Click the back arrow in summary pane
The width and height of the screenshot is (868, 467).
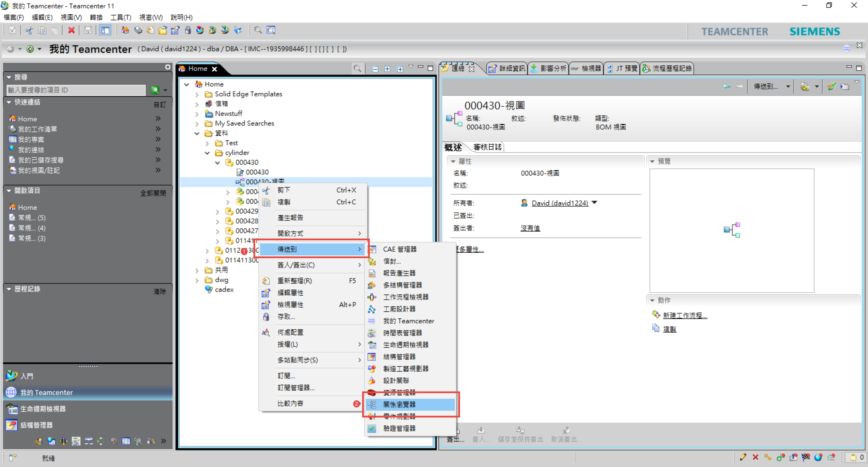coord(727,87)
